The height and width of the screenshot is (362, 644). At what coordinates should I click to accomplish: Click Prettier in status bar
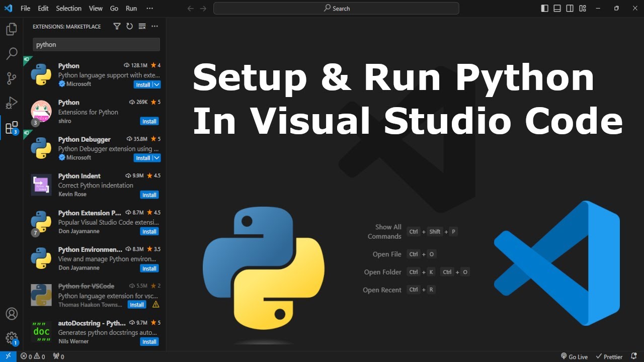point(609,356)
